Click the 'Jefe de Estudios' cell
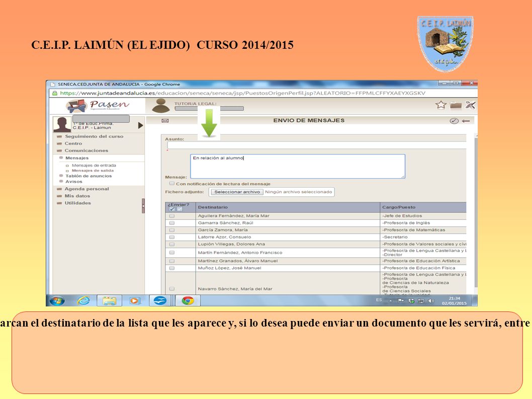The height and width of the screenshot is (399, 532). pyautogui.click(x=423, y=216)
